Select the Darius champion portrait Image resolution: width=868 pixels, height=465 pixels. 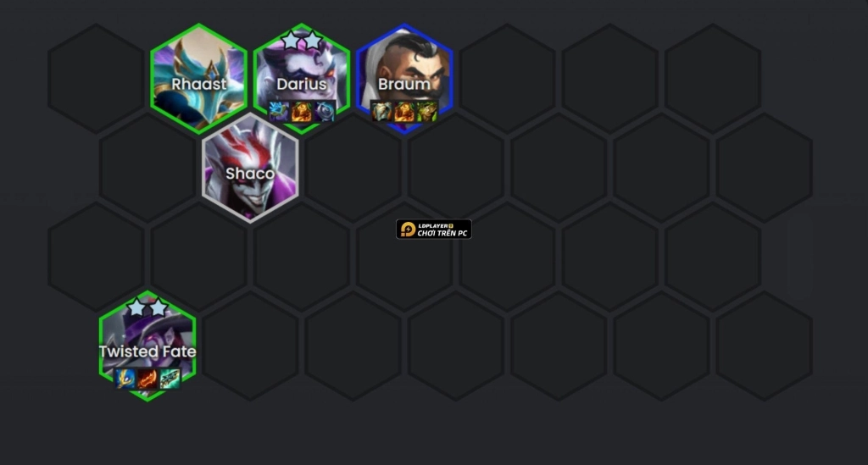[x=302, y=79]
